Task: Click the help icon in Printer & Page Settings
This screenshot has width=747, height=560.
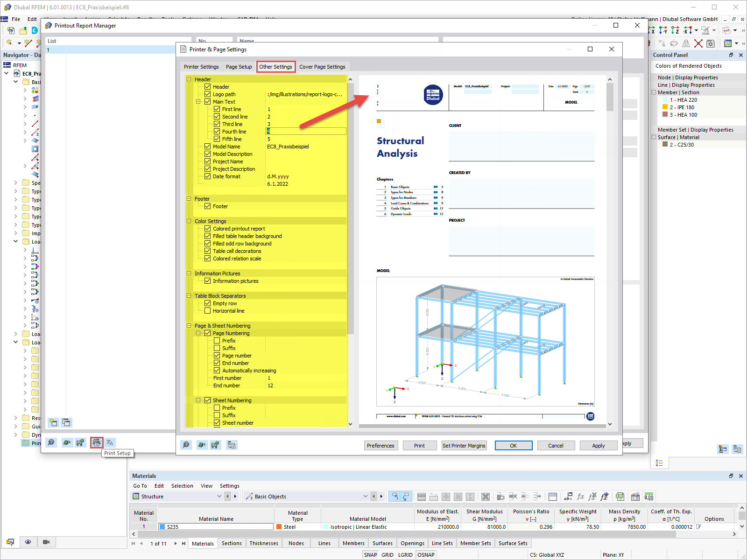Action: (x=186, y=445)
